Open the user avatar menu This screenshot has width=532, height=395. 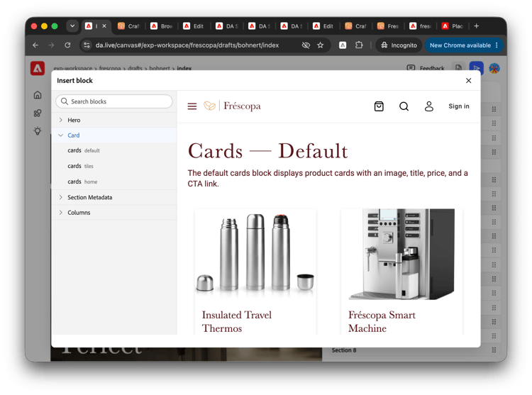pyautogui.click(x=494, y=68)
